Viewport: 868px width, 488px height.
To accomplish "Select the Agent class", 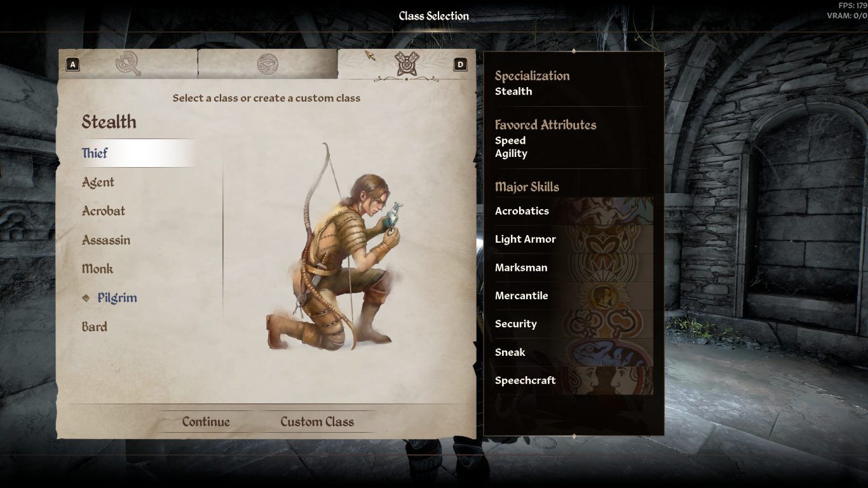I will coord(98,182).
